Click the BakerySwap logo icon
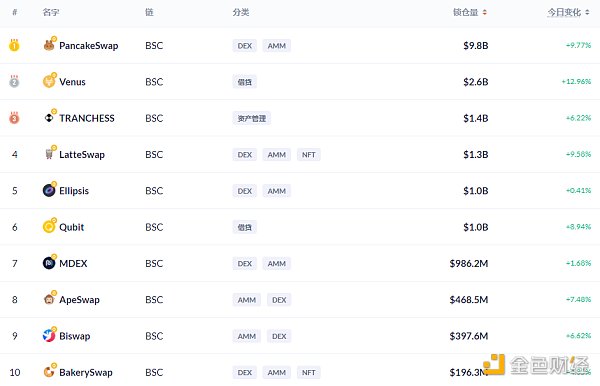Viewport: 600px width, 386px height. pyautogui.click(x=49, y=371)
